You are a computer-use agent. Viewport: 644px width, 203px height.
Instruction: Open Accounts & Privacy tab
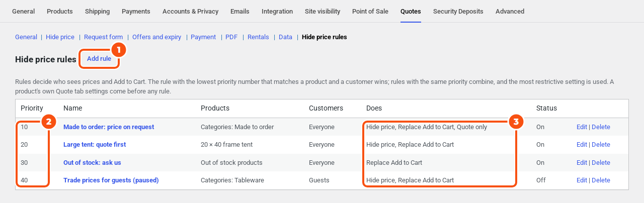(x=190, y=11)
